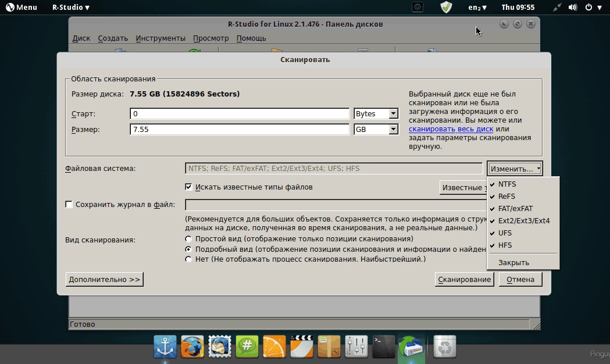This screenshot has height=364, width=610.
Task: Click the 'Готово' status bar text
Action: [82, 324]
